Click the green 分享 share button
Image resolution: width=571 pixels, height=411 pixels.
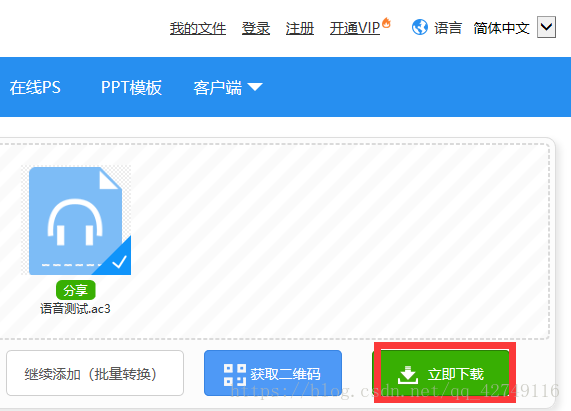(76, 290)
